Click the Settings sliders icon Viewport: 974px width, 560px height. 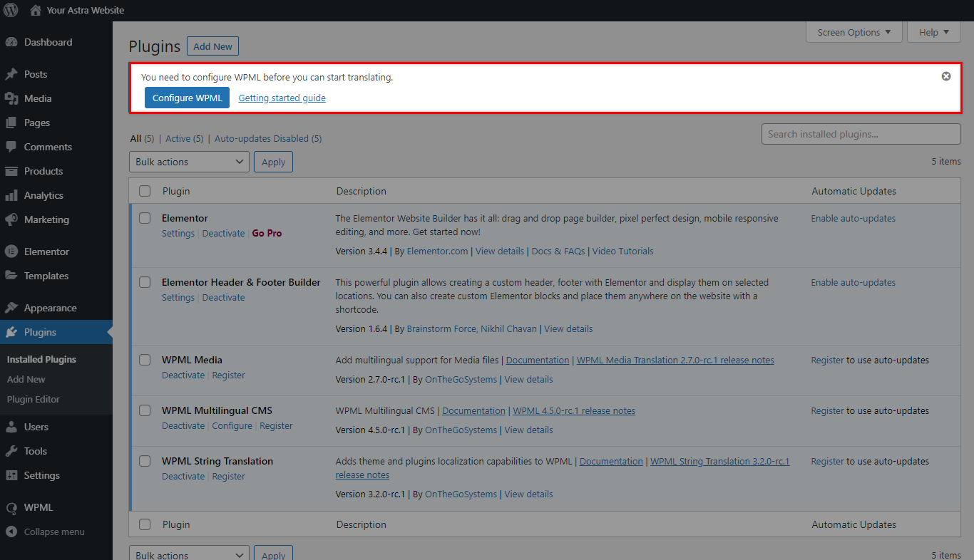tap(11, 475)
